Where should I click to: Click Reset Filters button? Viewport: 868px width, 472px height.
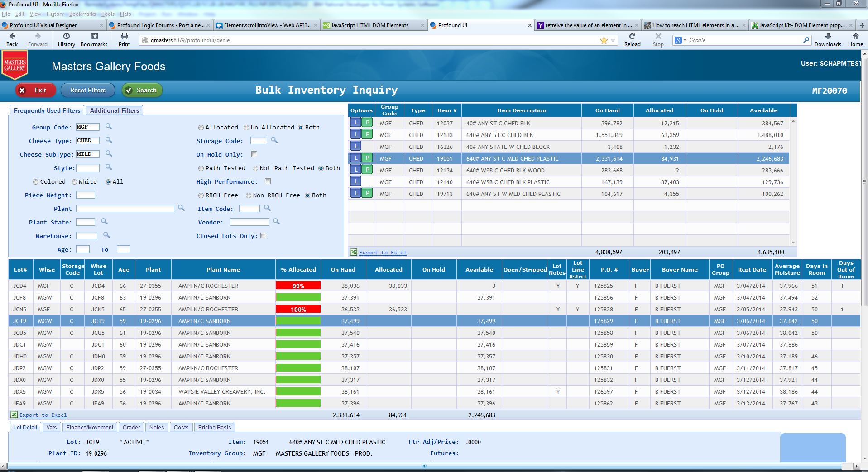point(88,90)
